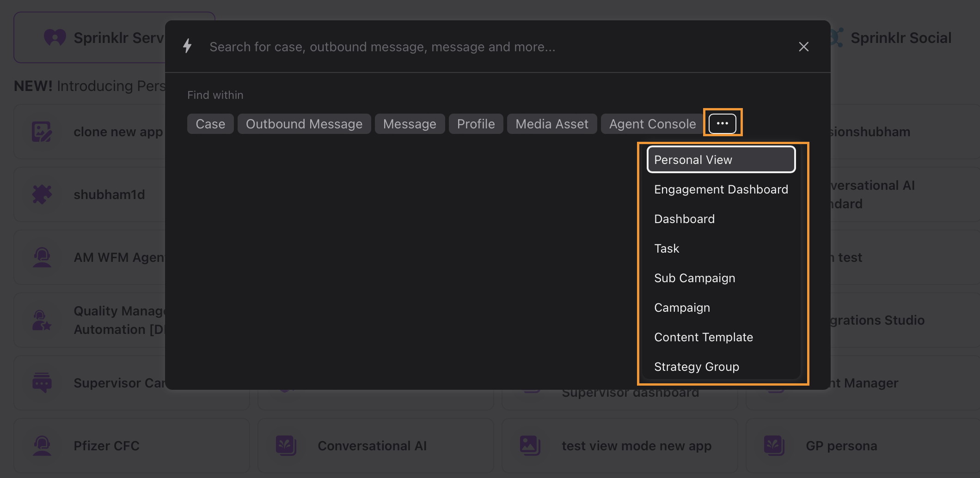This screenshot has height=478, width=980.
Task: Select the Outbound Message filter chip
Action: (304, 124)
